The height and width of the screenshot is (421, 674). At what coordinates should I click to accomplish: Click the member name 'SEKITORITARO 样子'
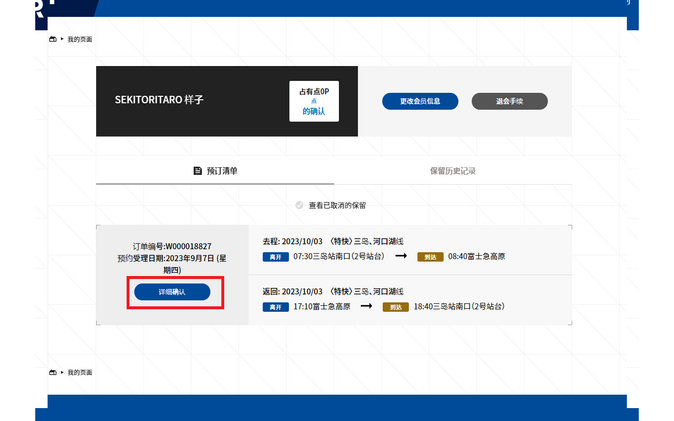point(159,100)
